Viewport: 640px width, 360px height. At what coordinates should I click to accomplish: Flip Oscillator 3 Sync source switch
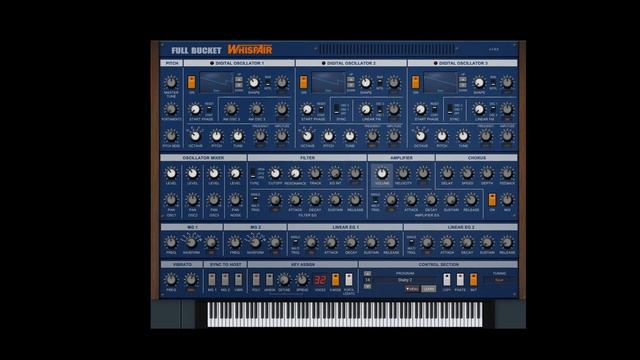point(449,109)
